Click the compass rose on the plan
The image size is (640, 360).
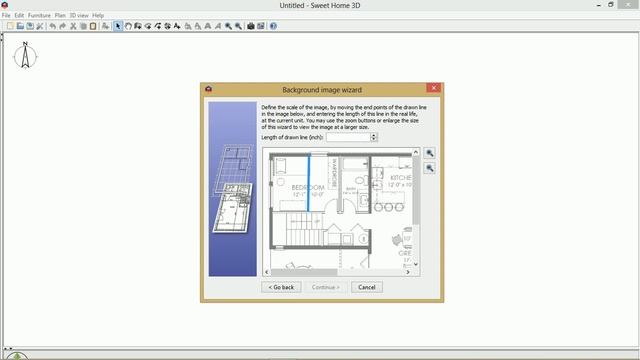pos(25,56)
